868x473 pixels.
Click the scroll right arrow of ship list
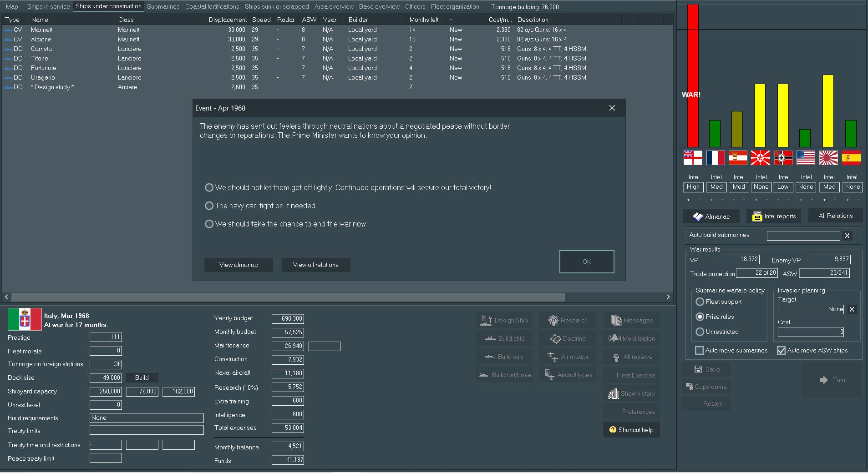coord(668,297)
